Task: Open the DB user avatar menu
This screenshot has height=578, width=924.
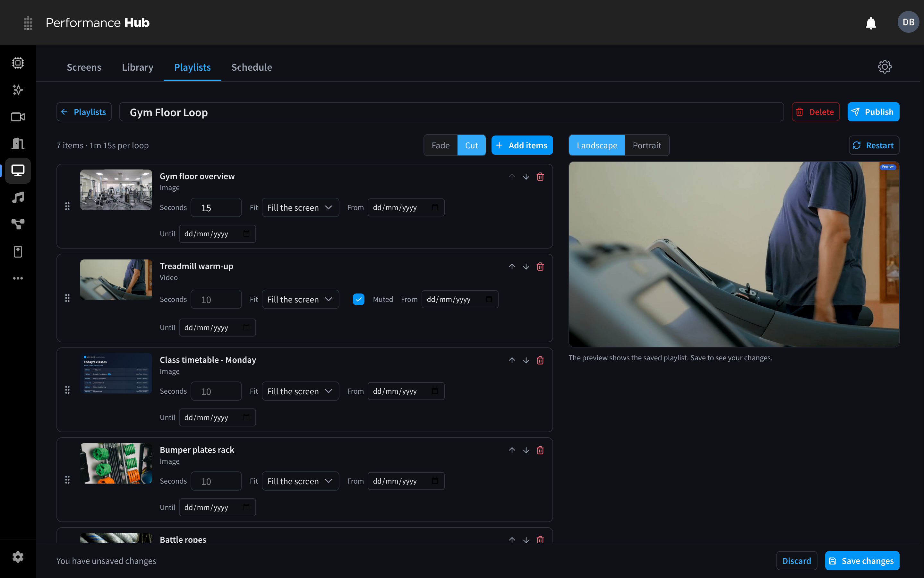Action: coord(908,22)
